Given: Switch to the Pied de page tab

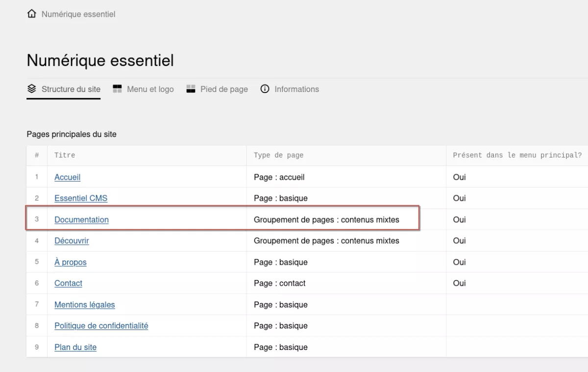Looking at the screenshot, I should pos(218,89).
